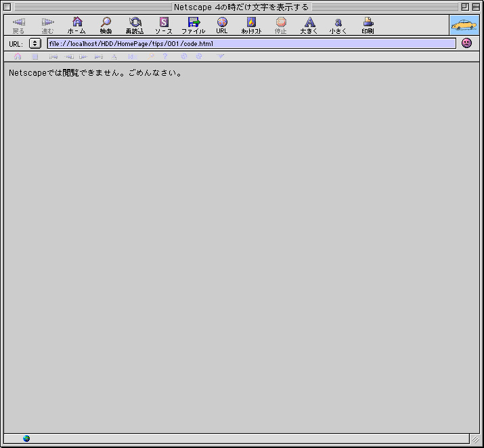The height and width of the screenshot is (448, 484).
Task: Click the dimmed next-page link icon
Action: [x=83, y=56]
